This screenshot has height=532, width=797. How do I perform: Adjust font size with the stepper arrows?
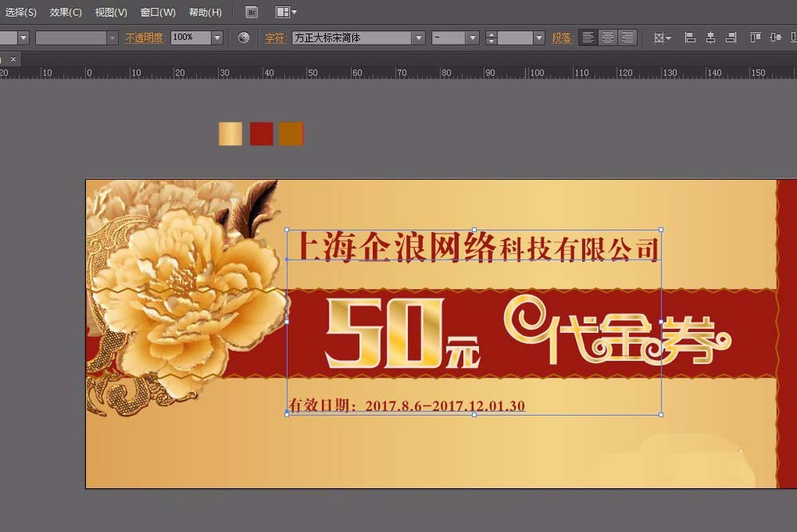[x=491, y=37]
